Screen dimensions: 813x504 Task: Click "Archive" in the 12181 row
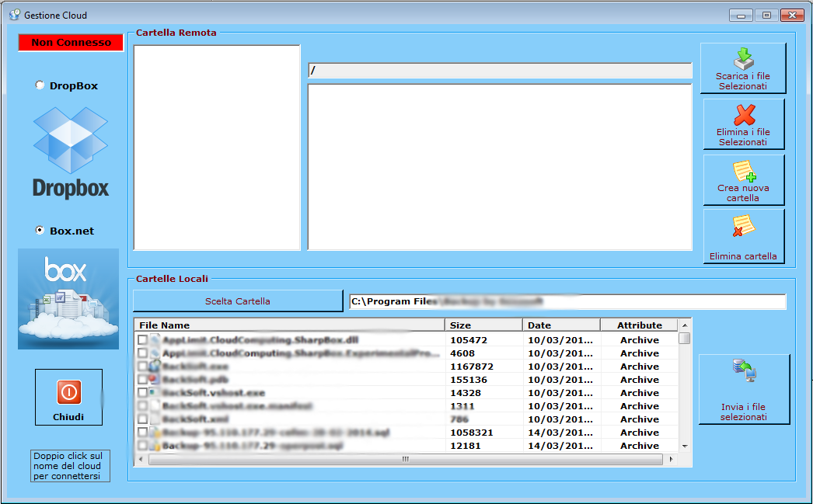click(x=640, y=446)
